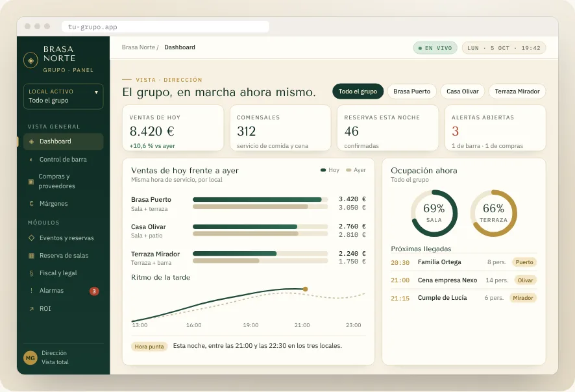Open the Reservas esta noche card
The image size is (575, 392).
[x=388, y=128]
